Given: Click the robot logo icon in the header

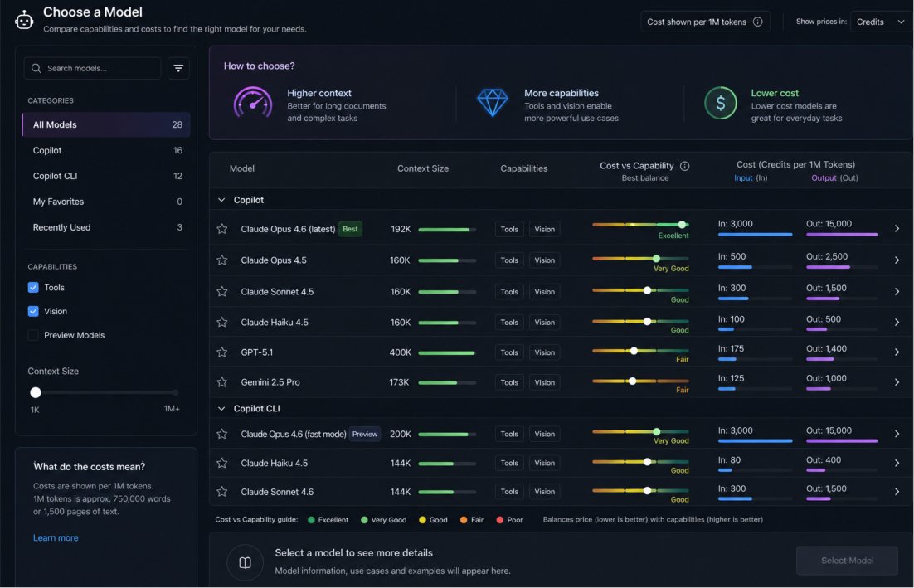Looking at the screenshot, I should point(24,21).
